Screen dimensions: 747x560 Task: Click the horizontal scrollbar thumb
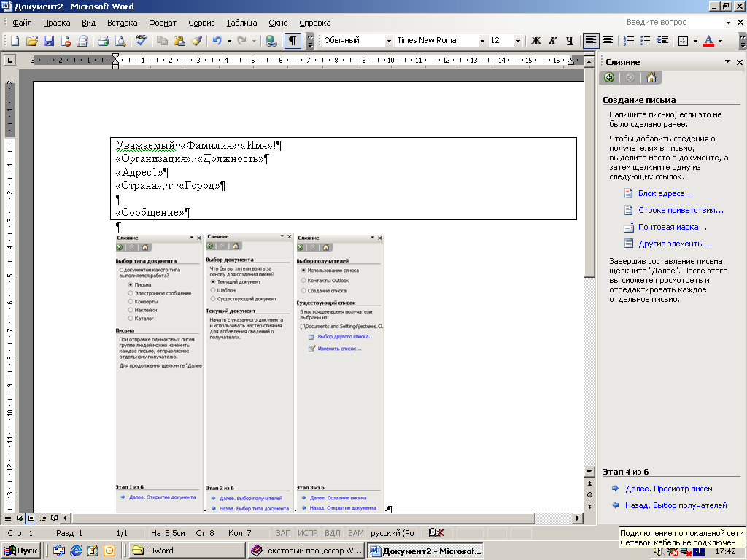(303, 518)
